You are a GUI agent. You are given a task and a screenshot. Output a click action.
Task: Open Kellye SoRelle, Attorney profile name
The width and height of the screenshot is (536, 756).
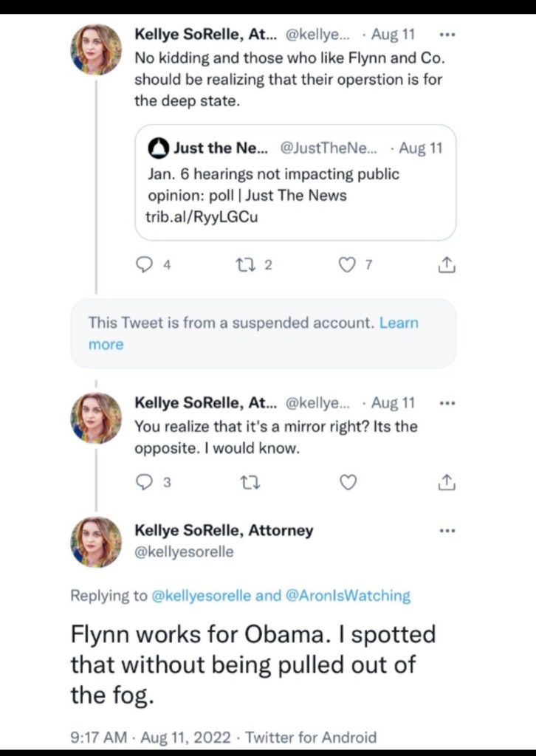tap(223, 530)
